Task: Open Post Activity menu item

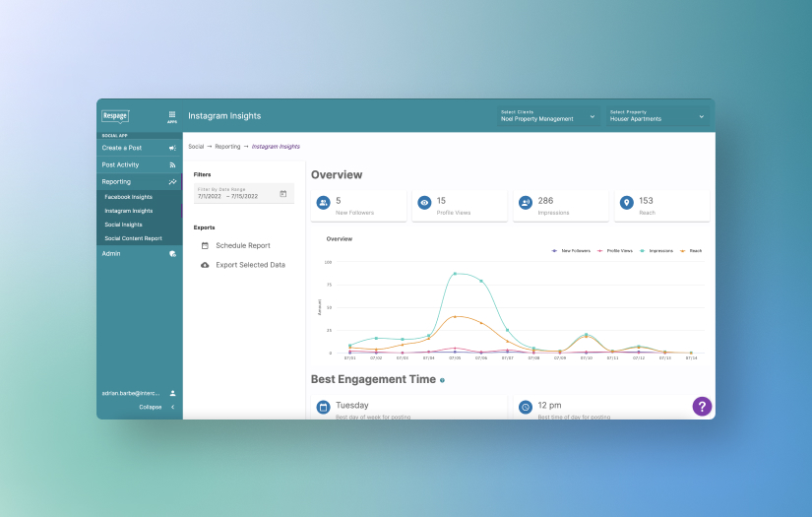Action: pyautogui.click(x=140, y=165)
